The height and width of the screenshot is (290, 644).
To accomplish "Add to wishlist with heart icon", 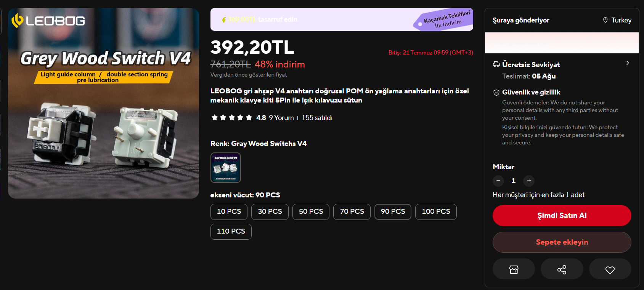I will 610,269.
